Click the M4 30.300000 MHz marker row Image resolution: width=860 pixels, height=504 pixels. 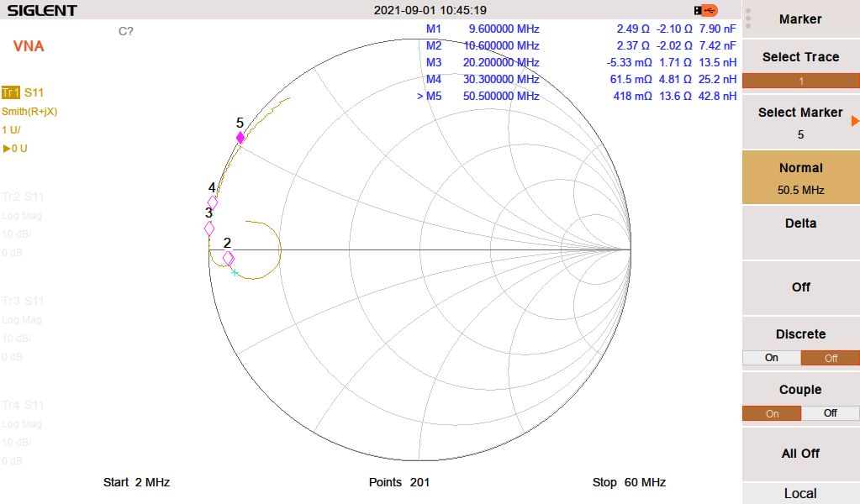tap(581, 80)
